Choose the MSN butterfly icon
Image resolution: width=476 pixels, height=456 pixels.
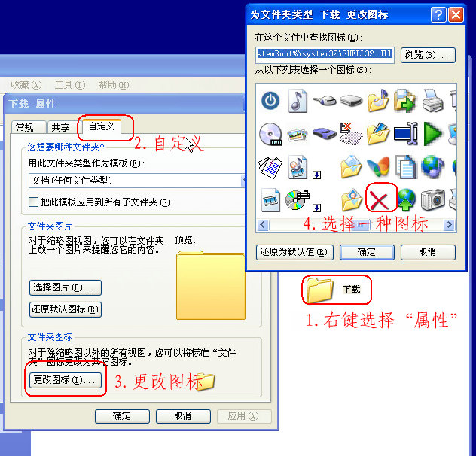click(x=378, y=166)
